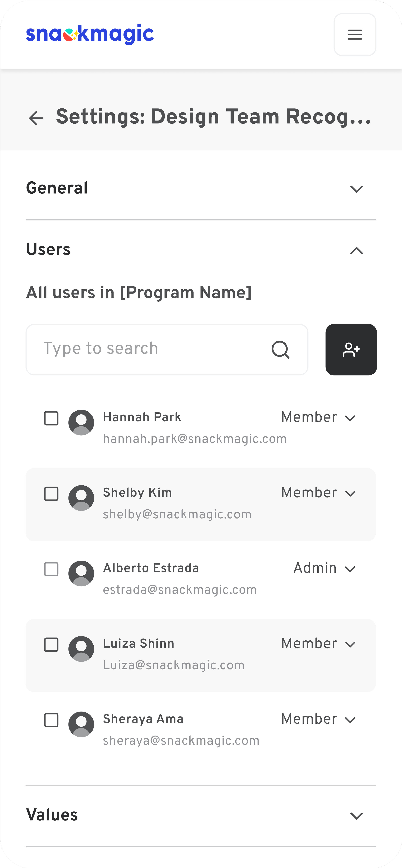Go back with the left arrow

click(36, 118)
